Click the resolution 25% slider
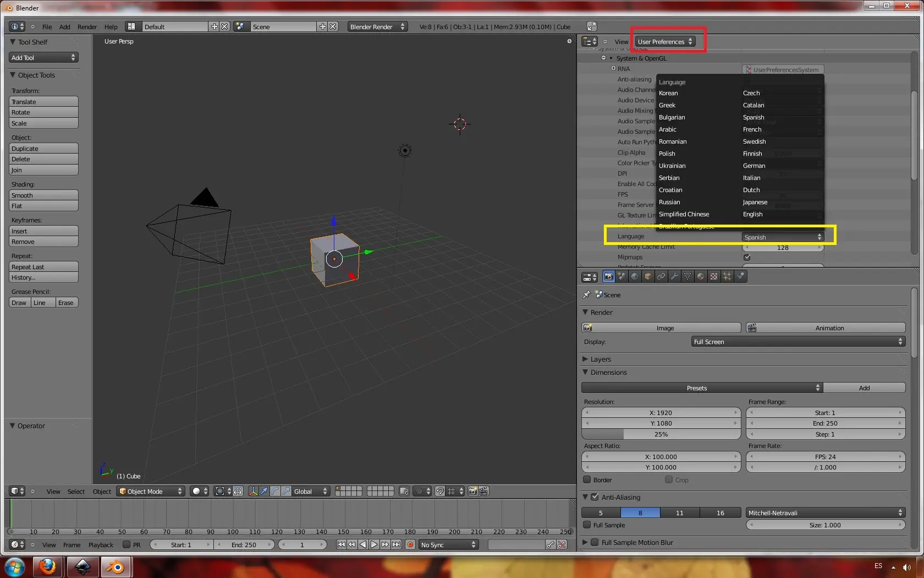 click(x=661, y=434)
